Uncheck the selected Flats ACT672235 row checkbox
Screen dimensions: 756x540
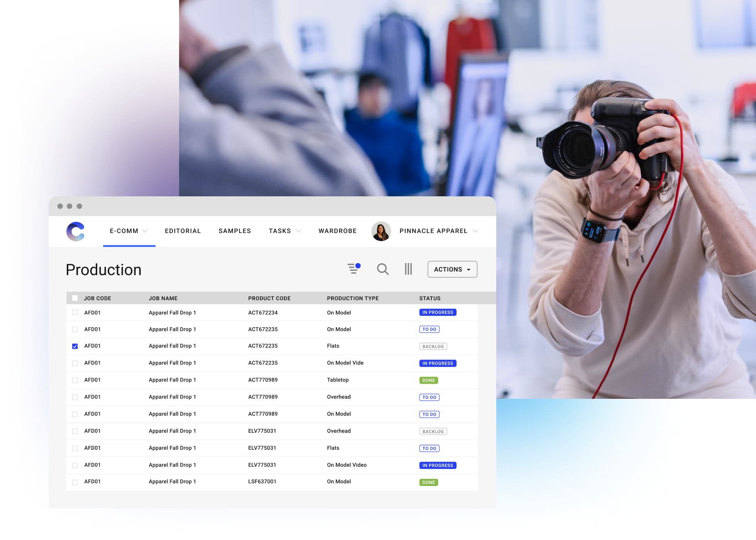[75, 346]
